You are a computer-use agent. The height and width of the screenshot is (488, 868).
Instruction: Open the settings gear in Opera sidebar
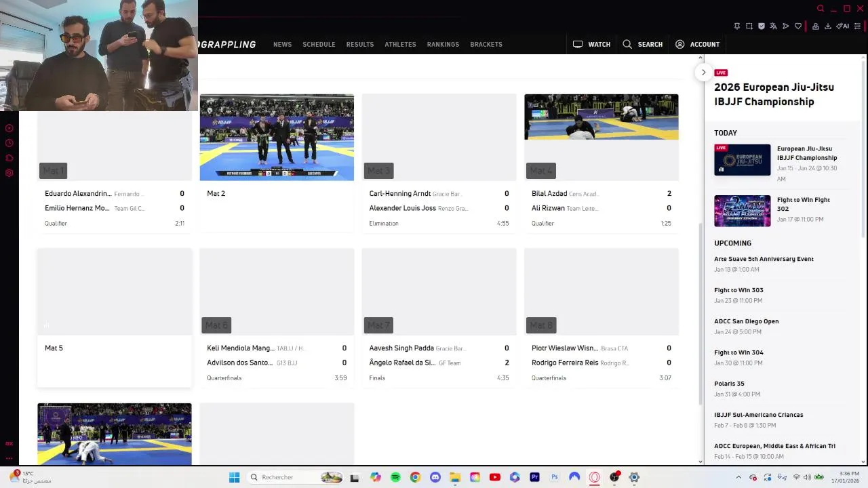tap(9, 173)
